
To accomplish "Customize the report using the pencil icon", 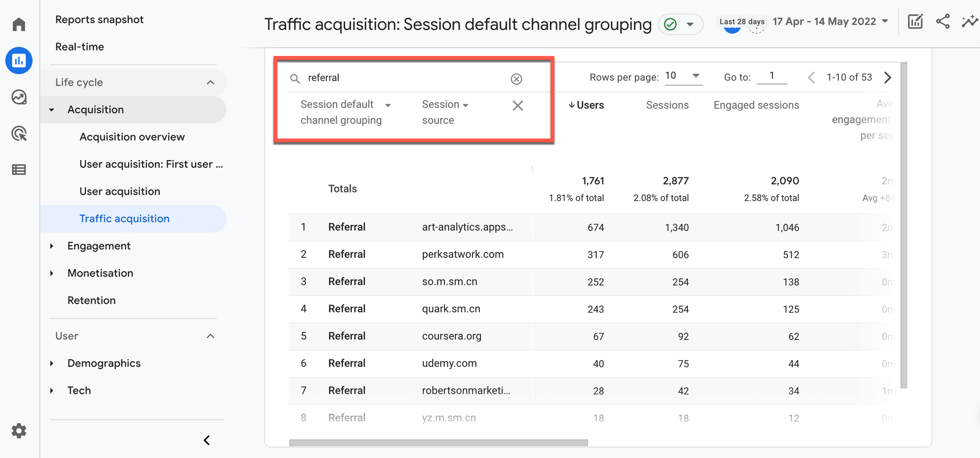I will click(x=915, y=22).
